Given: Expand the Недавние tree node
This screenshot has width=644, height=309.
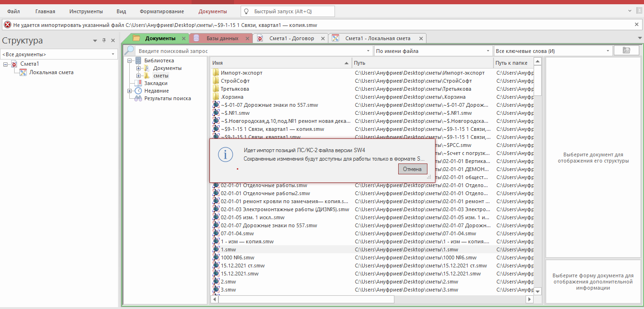Looking at the screenshot, I should 129,91.
